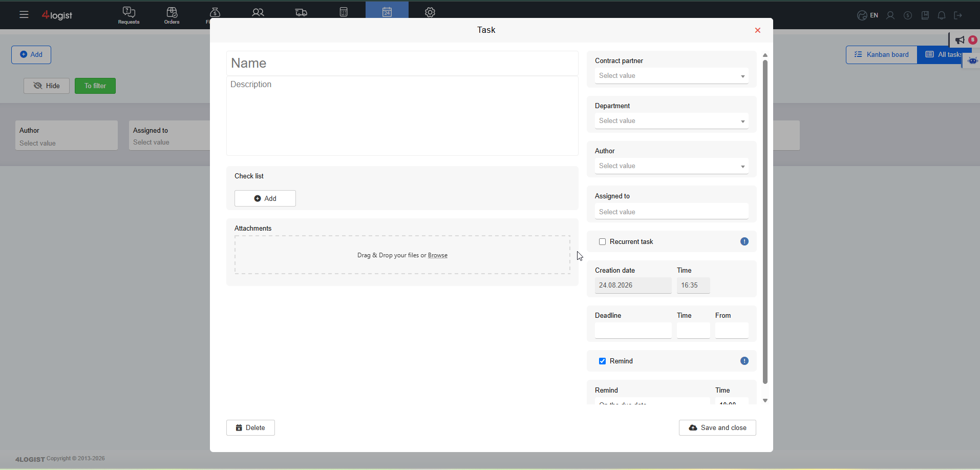This screenshot has height=470, width=980.
Task: Expand the Contract partner dropdown
Action: [672, 76]
